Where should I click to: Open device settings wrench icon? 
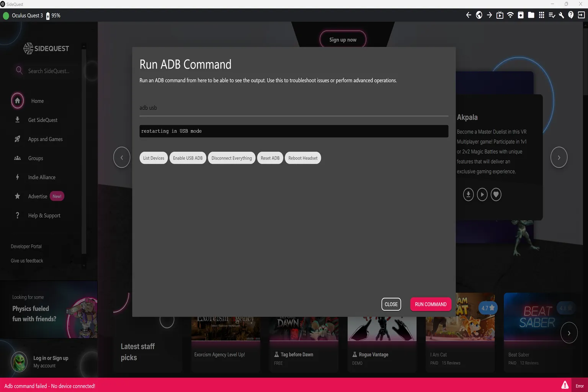pyautogui.click(x=561, y=15)
